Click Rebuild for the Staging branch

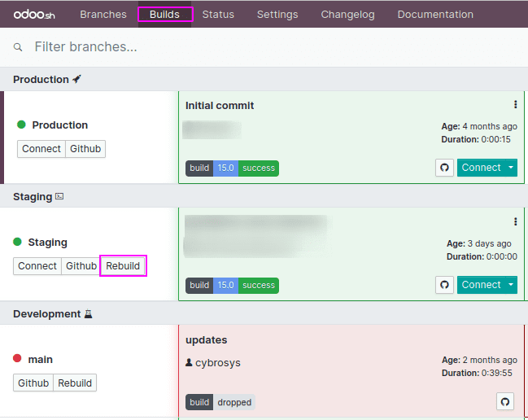pos(123,265)
